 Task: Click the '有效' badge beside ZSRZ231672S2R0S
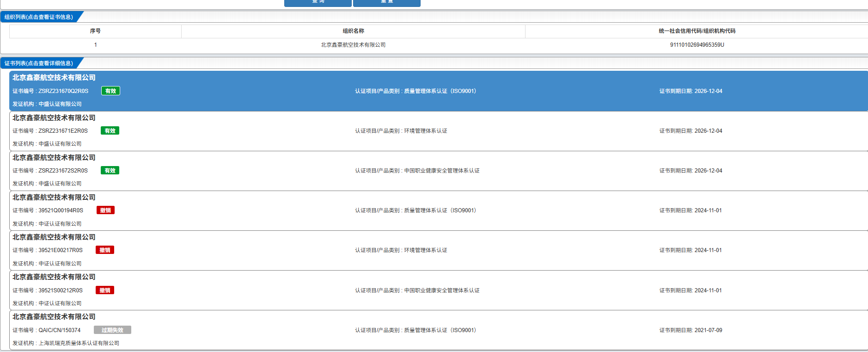[x=110, y=171]
